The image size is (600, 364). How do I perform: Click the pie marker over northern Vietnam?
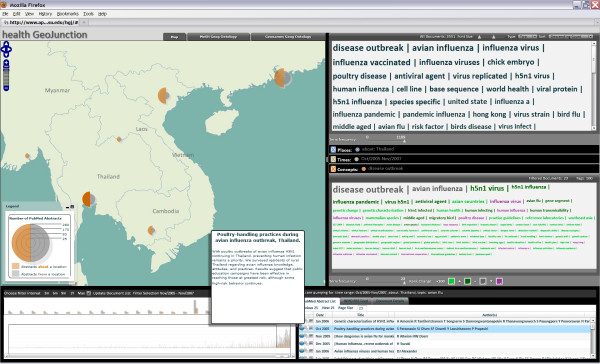[x=164, y=96]
